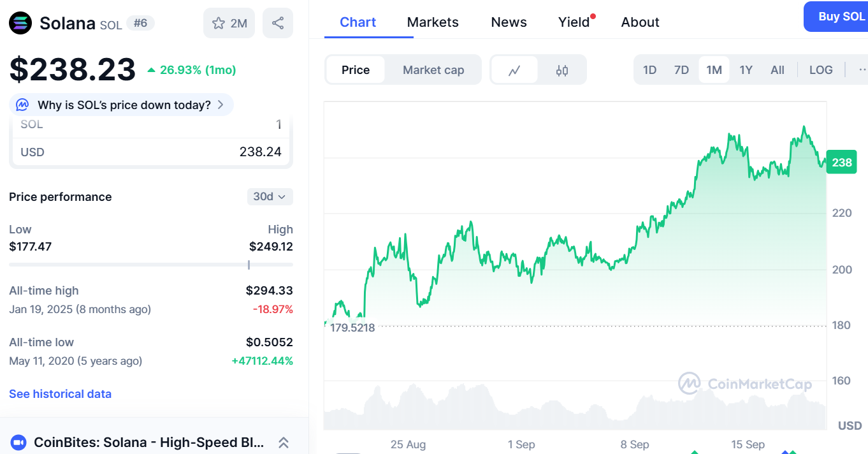Open See historical data link

(60, 394)
